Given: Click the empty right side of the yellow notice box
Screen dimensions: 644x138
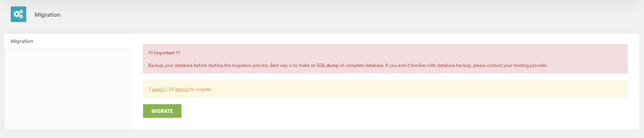Looking at the screenshot, I should (x=419, y=89).
